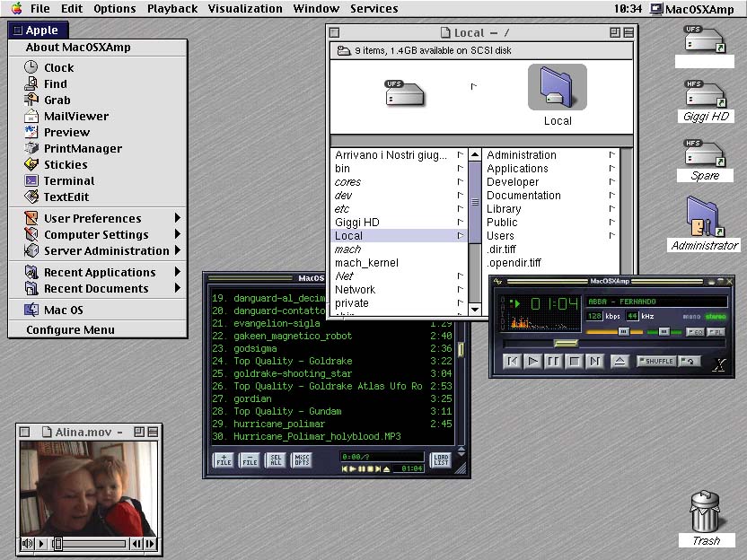This screenshot has height=560, width=747.
Task: Choose Configure Menu in Apple menu
Action: [x=98, y=330]
